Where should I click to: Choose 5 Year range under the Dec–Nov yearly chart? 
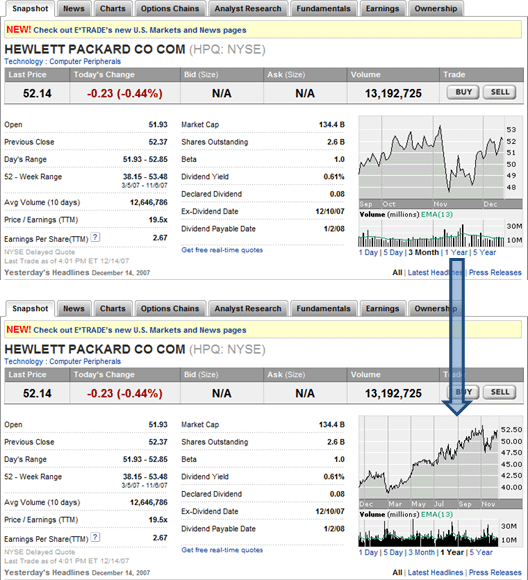click(x=481, y=552)
